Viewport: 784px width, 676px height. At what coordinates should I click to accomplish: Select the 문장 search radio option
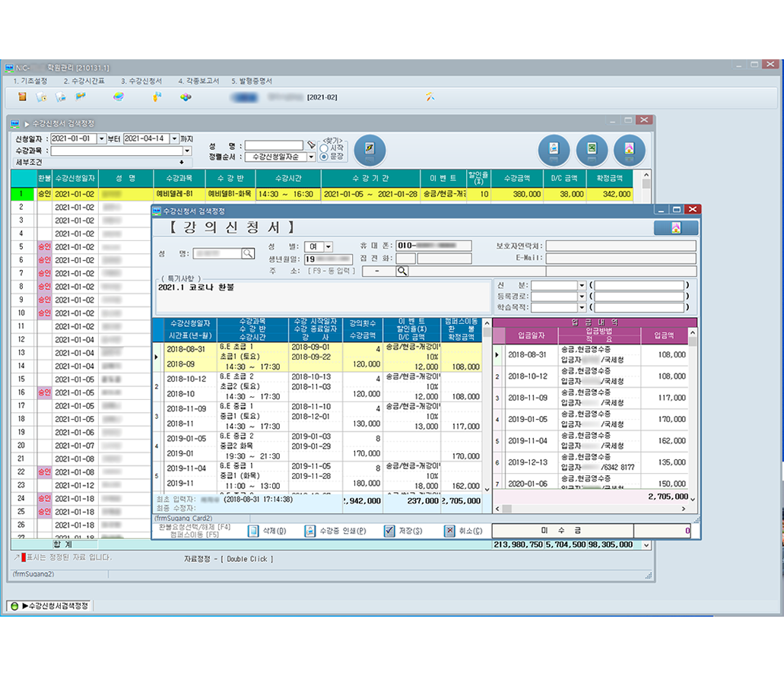(x=325, y=157)
